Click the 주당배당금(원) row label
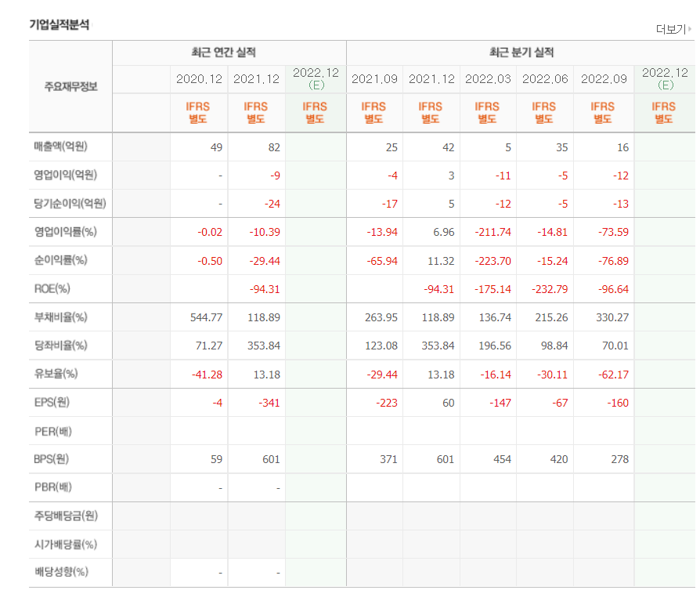The width and height of the screenshot is (700, 590). coord(66,516)
